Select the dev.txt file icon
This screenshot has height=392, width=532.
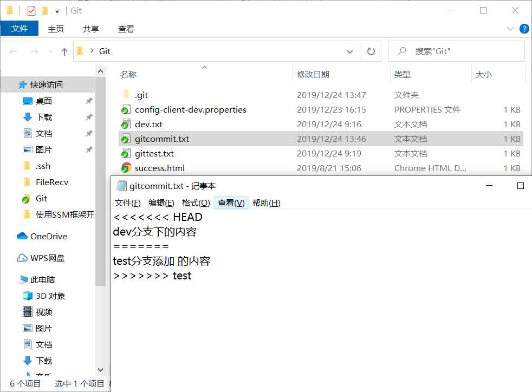pyautogui.click(x=126, y=124)
